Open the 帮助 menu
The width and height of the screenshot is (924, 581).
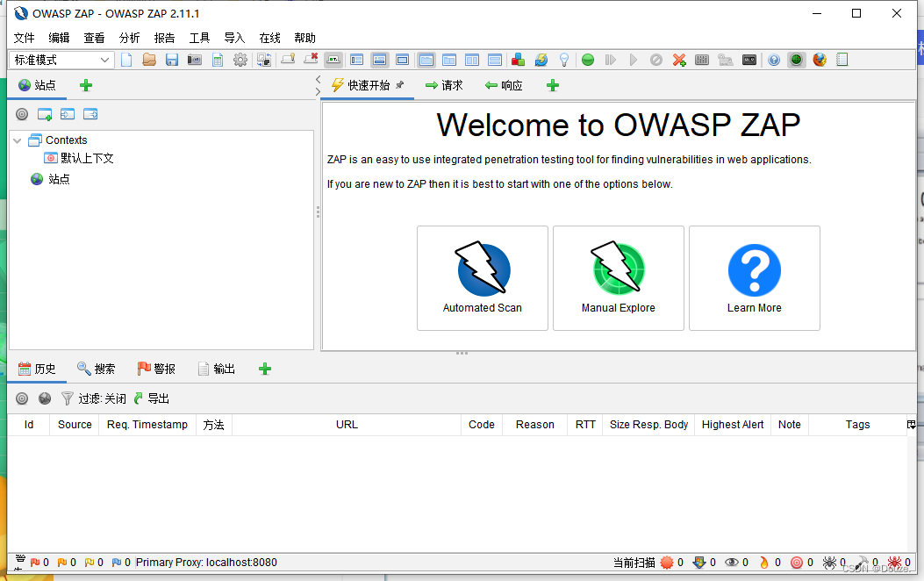[304, 38]
